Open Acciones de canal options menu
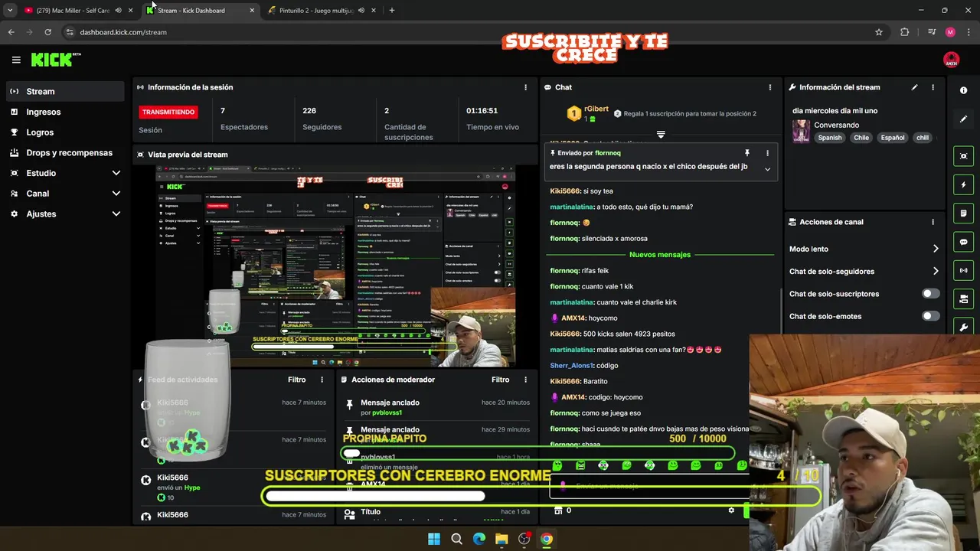The width and height of the screenshot is (980, 551). (x=933, y=222)
